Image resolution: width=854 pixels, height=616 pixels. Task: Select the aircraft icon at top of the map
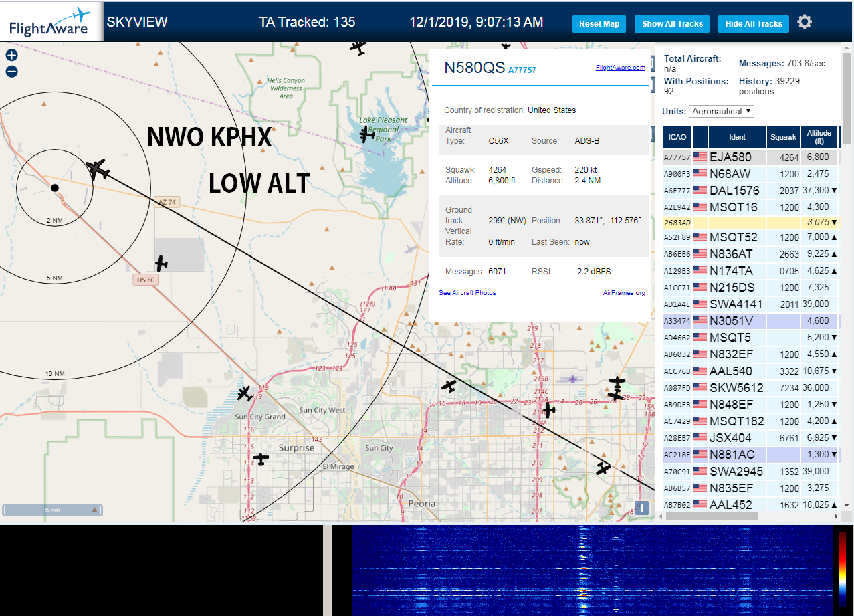coord(358,47)
